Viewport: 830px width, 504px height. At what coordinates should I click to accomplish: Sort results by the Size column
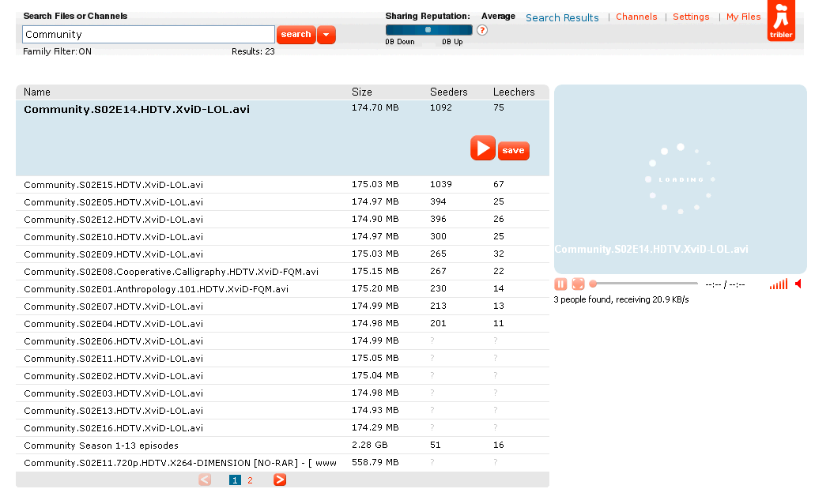[x=362, y=92]
